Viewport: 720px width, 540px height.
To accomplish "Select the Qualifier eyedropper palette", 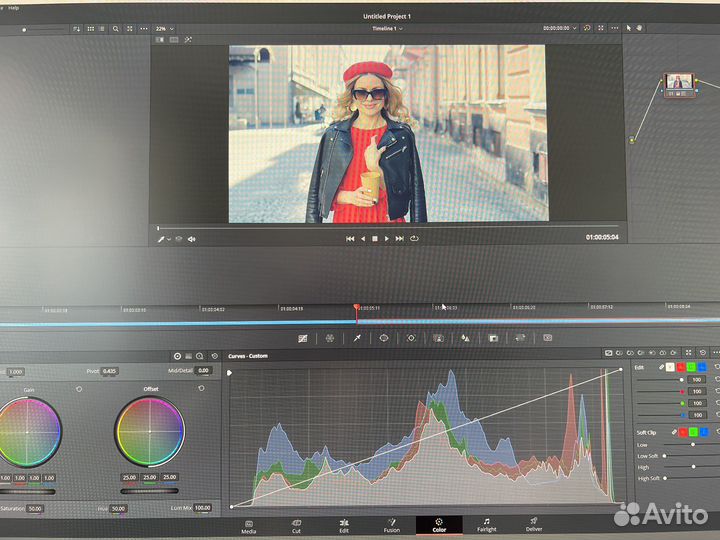I will pos(356,339).
